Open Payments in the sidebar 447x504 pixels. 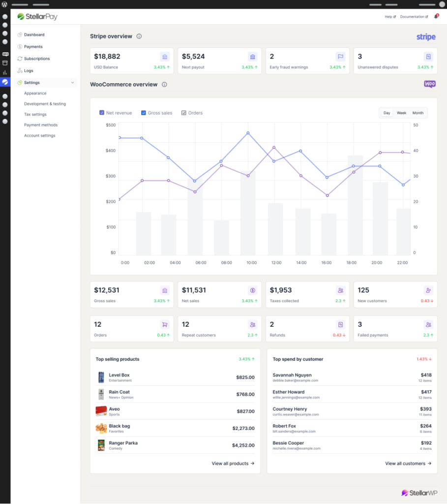point(33,47)
